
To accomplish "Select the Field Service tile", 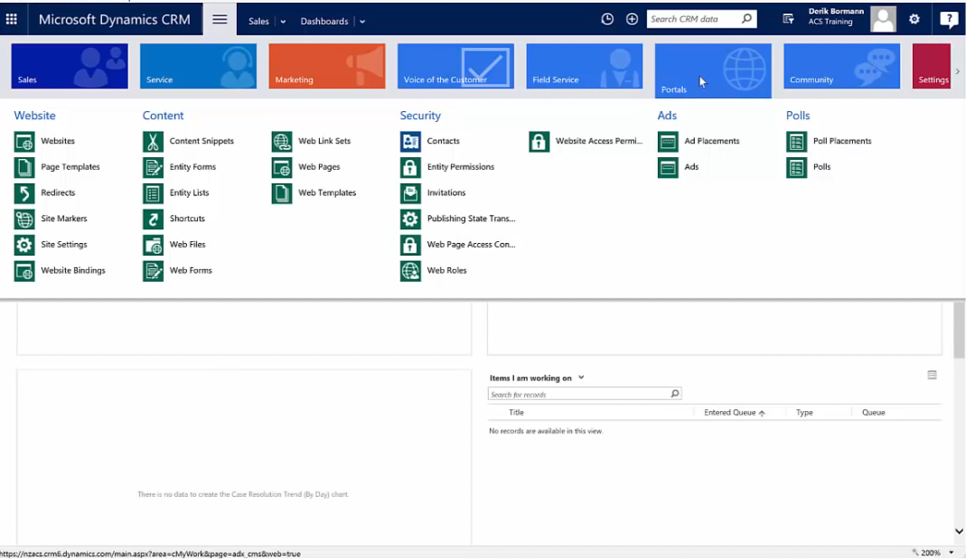I will 585,66.
